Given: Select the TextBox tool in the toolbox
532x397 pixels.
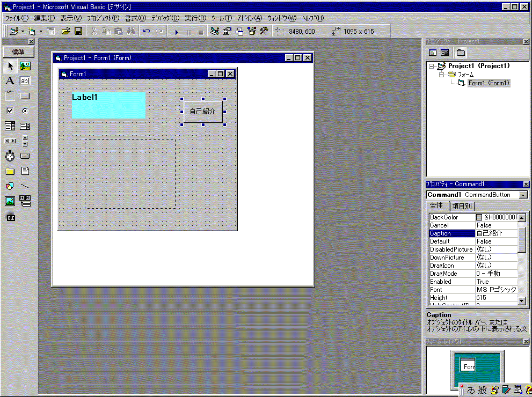Looking at the screenshot, I should [25, 80].
